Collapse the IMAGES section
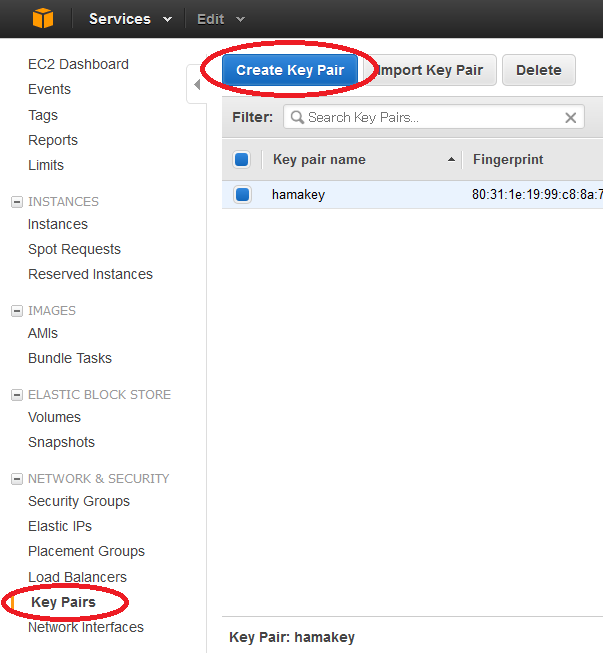 click(x=17, y=311)
